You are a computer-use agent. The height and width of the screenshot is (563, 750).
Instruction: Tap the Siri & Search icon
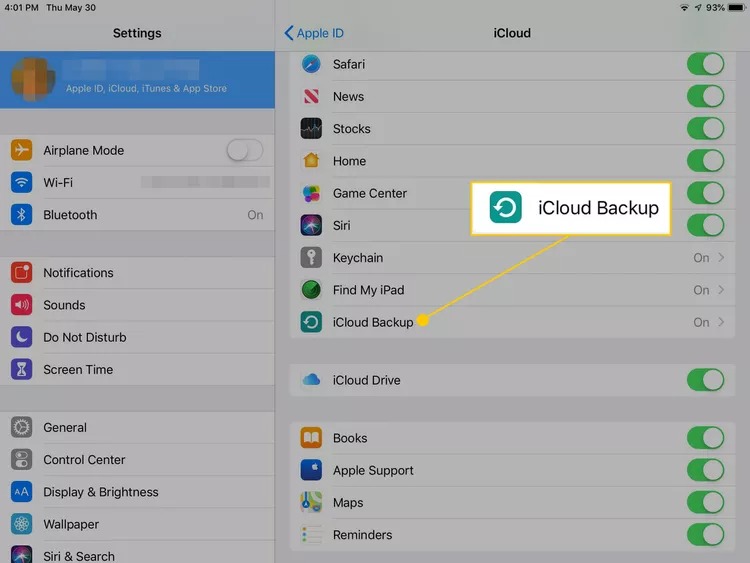coord(22,554)
